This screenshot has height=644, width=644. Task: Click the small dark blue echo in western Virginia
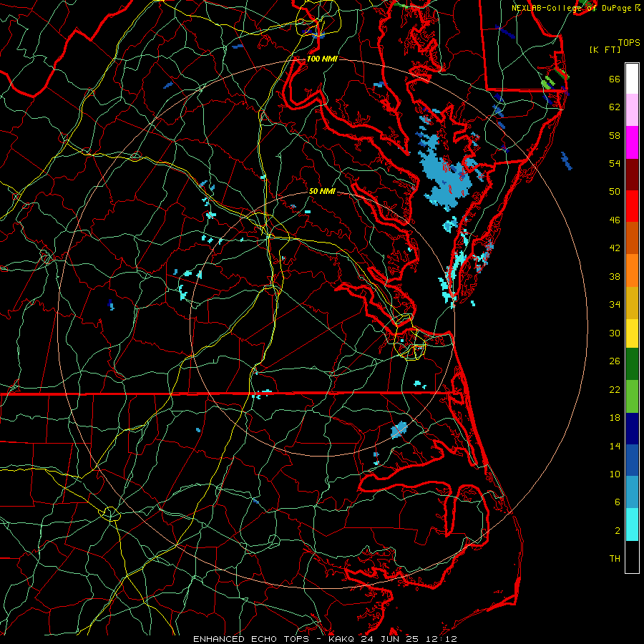[110, 304]
